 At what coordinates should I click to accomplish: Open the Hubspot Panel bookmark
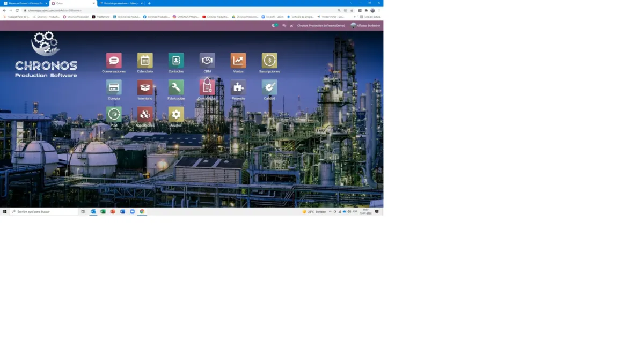[x=16, y=17]
